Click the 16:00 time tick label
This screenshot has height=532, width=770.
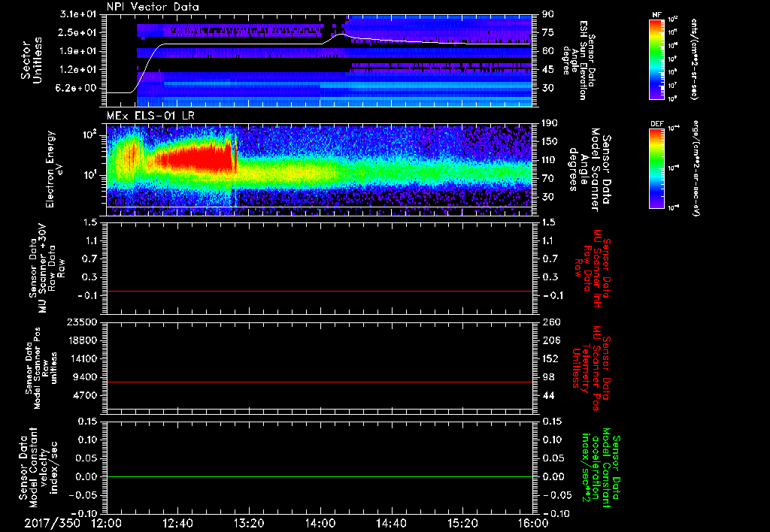click(x=533, y=523)
